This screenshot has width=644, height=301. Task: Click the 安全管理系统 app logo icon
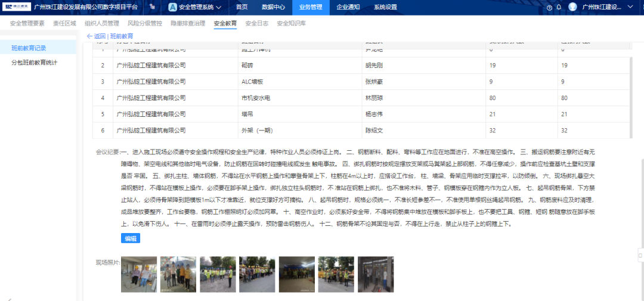click(x=172, y=7)
